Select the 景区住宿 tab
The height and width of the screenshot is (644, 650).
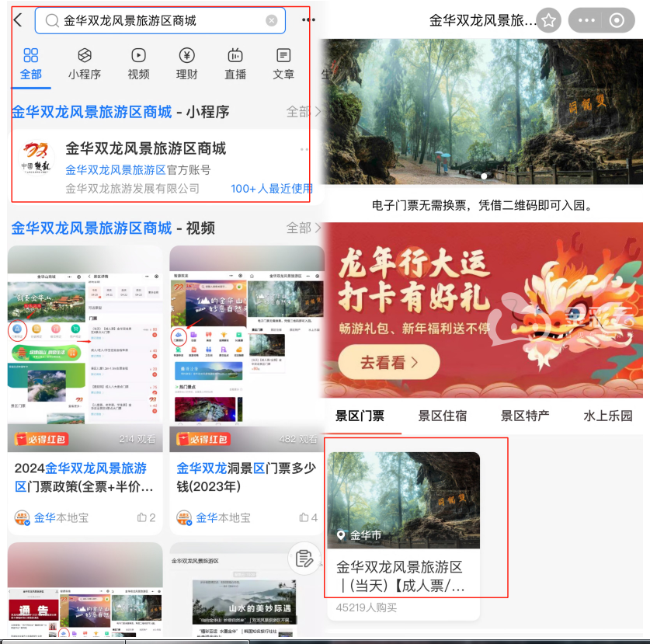(443, 416)
